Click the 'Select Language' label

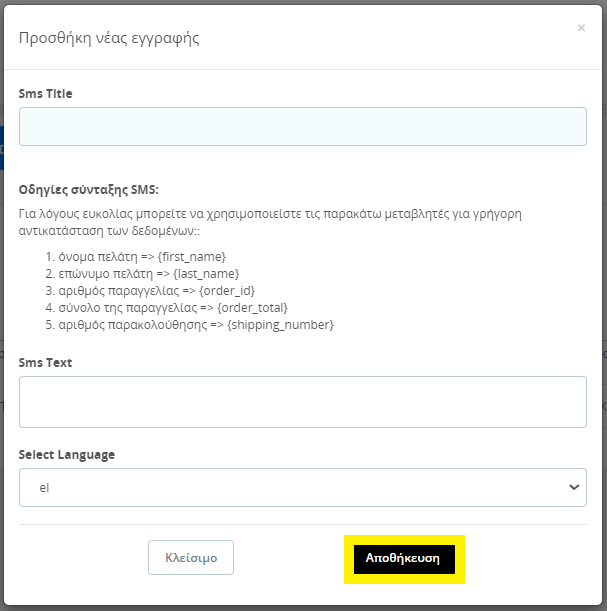click(x=67, y=455)
